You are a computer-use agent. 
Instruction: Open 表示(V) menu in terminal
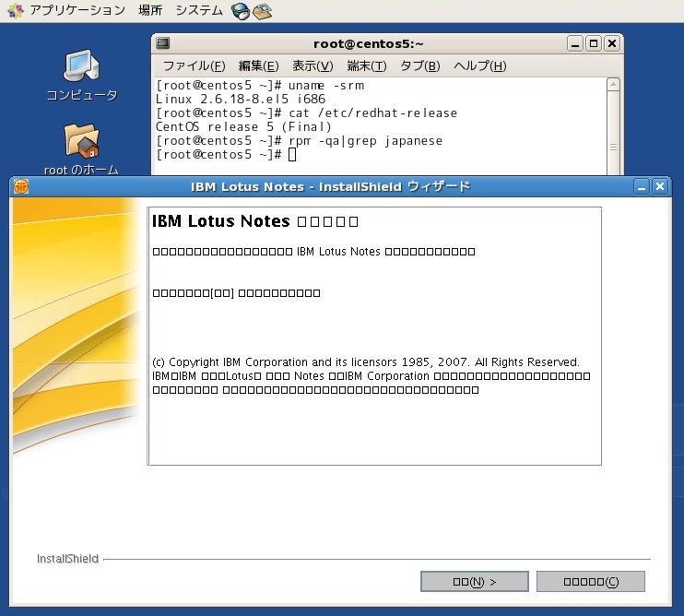click(313, 65)
